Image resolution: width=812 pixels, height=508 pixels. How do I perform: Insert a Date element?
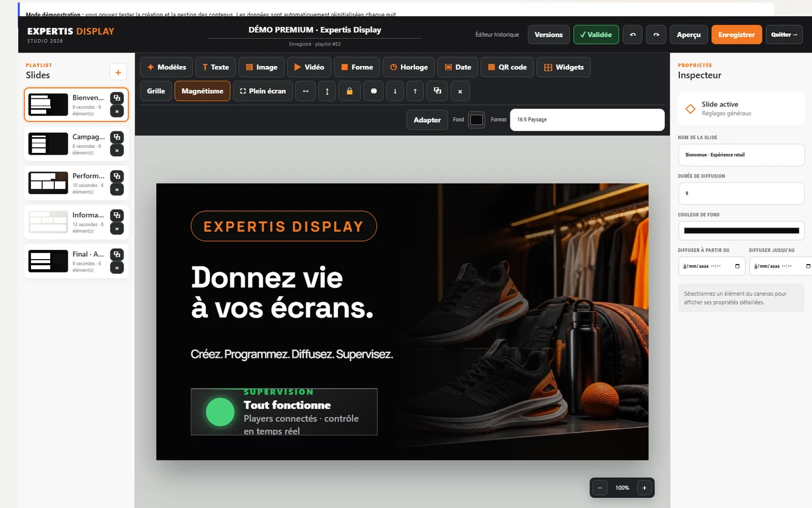point(458,67)
